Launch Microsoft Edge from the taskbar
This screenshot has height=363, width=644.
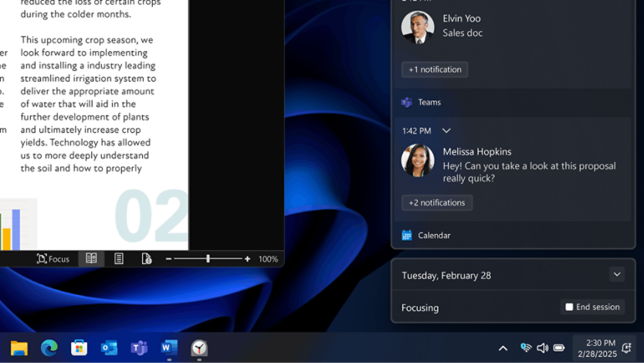click(49, 348)
